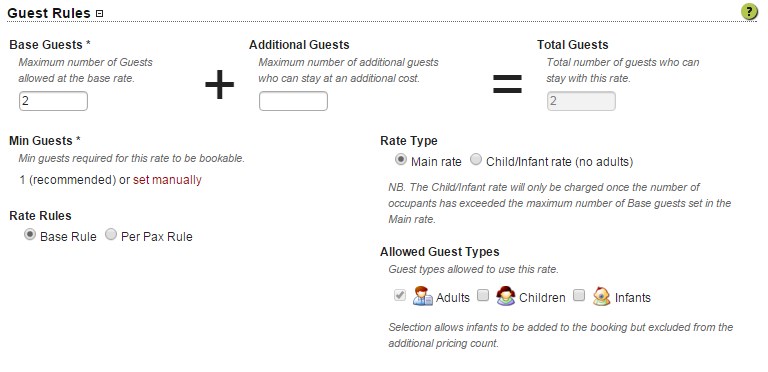Viewport: 768px width, 372px height.
Task: Select the Base Rule radio button
Action: point(30,234)
